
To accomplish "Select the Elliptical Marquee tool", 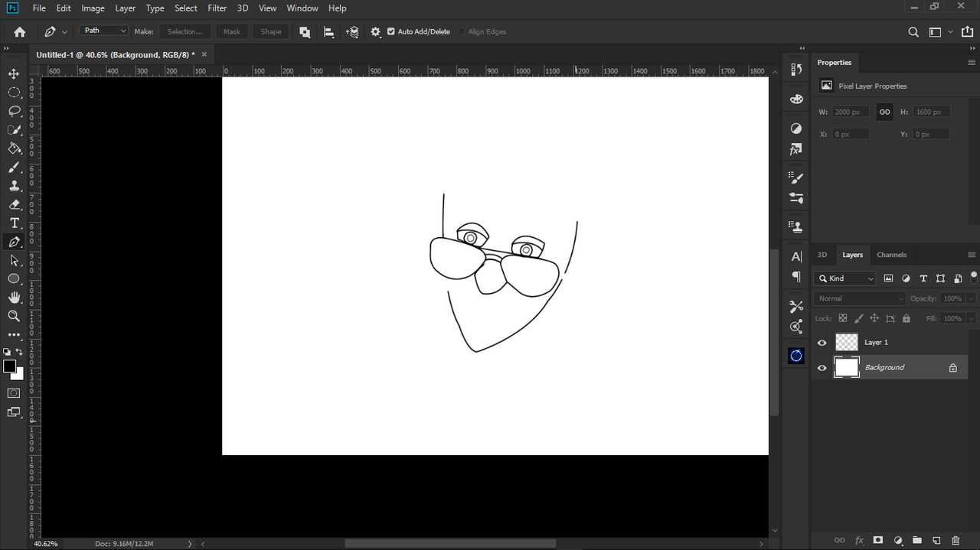I will 14,93.
